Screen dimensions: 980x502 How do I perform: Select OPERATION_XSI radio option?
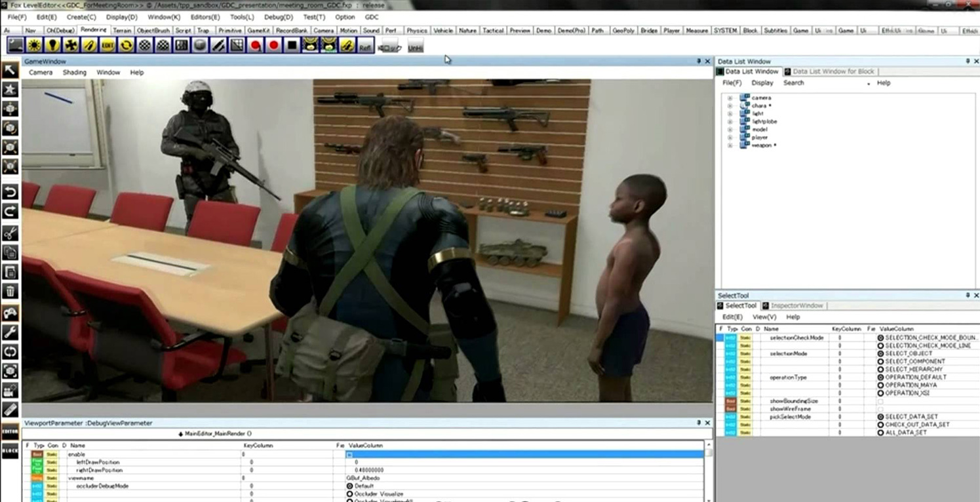[880, 393]
